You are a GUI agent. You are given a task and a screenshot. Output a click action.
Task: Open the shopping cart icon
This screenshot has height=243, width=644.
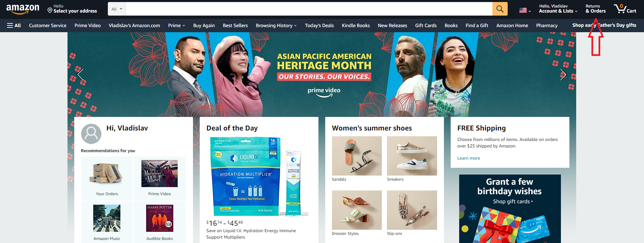click(x=625, y=9)
